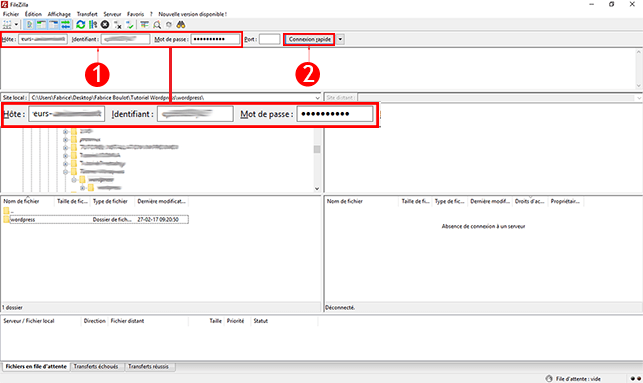643x383 pixels.
Task: Open the Transfert menu
Action: [x=87, y=14]
